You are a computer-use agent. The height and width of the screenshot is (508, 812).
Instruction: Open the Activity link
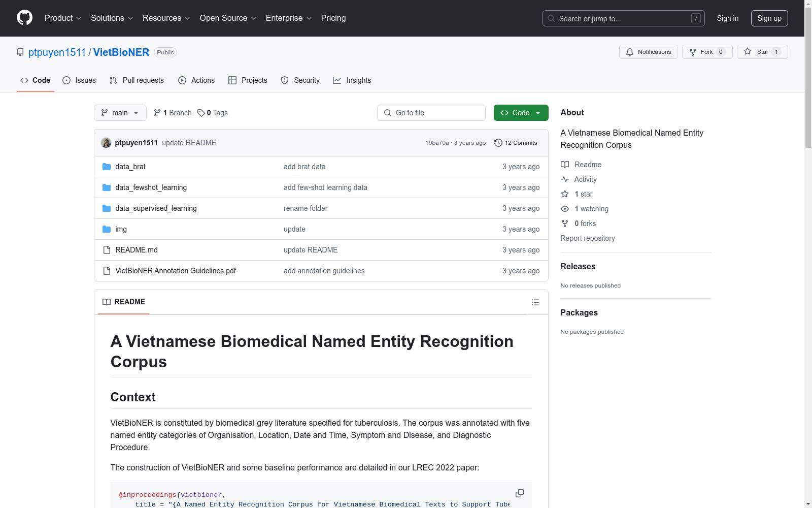579,179
